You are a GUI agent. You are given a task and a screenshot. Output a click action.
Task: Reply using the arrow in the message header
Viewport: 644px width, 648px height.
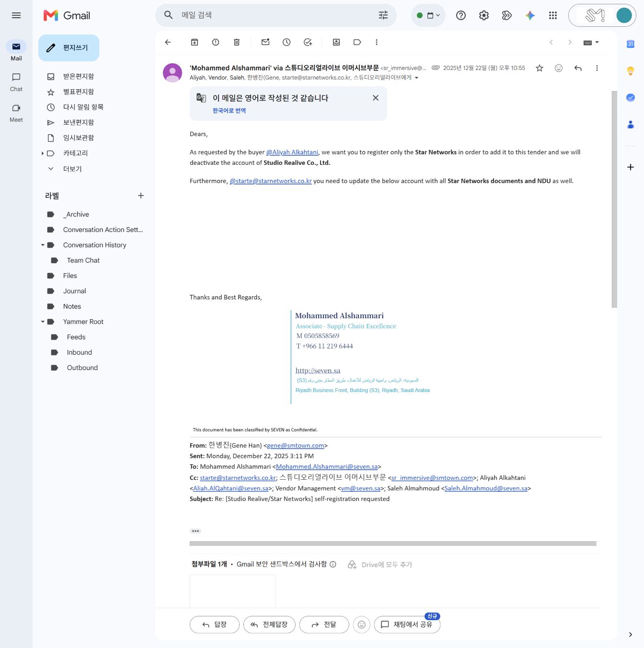tap(578, 68)
